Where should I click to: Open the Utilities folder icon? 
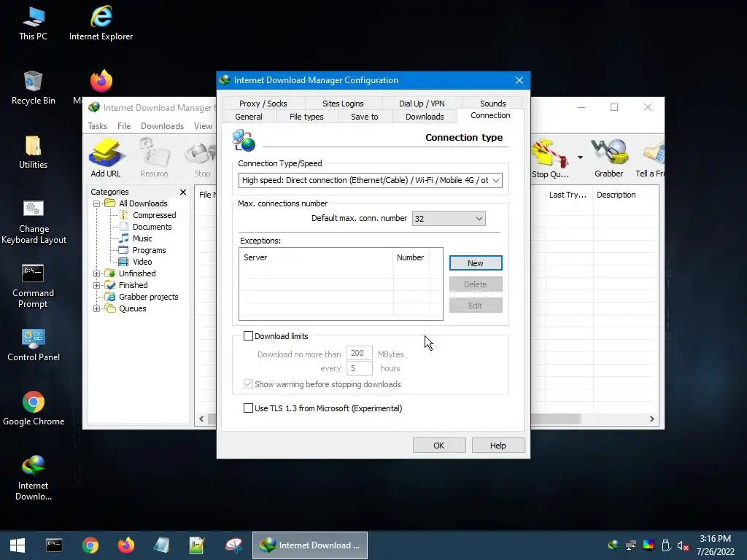point(33,152)
